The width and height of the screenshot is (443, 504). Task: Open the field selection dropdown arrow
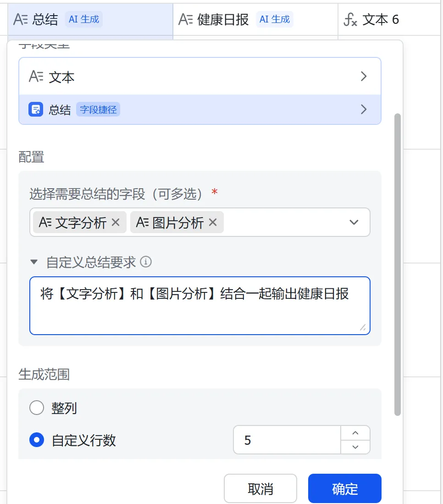[x=354, y=223]
